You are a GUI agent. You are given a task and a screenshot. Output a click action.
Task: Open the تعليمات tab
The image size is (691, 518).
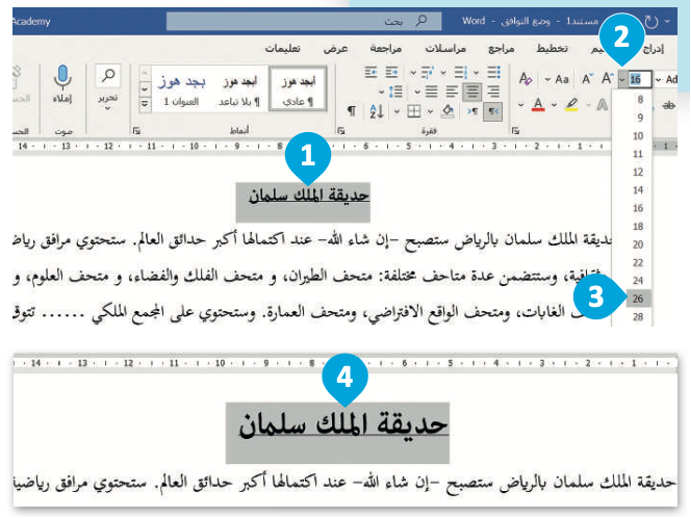(x=282, y=48)
